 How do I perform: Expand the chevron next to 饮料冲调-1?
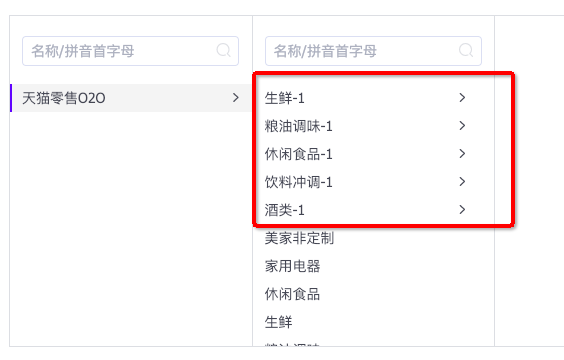click(462, 182)
